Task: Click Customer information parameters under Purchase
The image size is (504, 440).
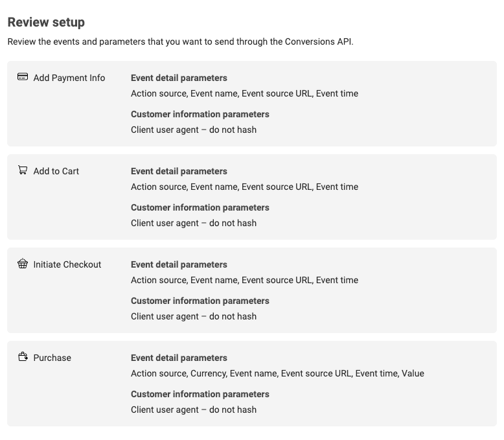Action: (x=200, y=394)
